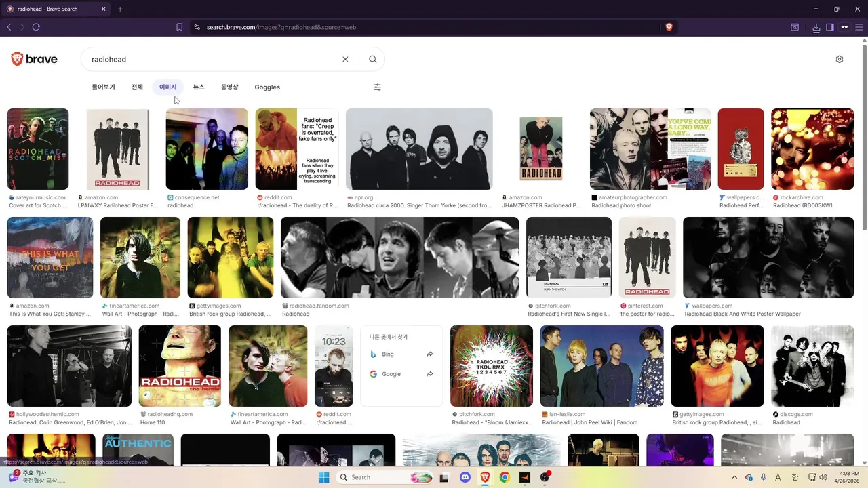Switch to the 동영상 tab
868x488 pixels.
(x=229, y=87)
